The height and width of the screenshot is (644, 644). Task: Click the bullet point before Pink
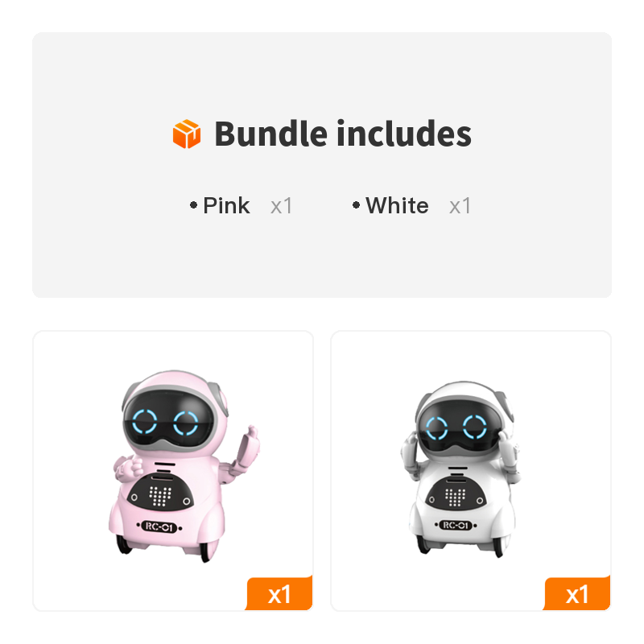coord(193,205)
